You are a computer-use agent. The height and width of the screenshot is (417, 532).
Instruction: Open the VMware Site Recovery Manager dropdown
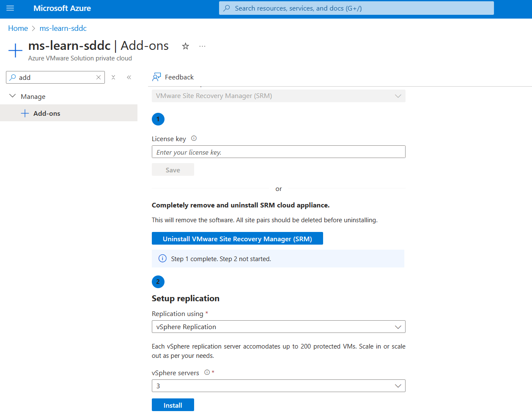coord(279,96)
